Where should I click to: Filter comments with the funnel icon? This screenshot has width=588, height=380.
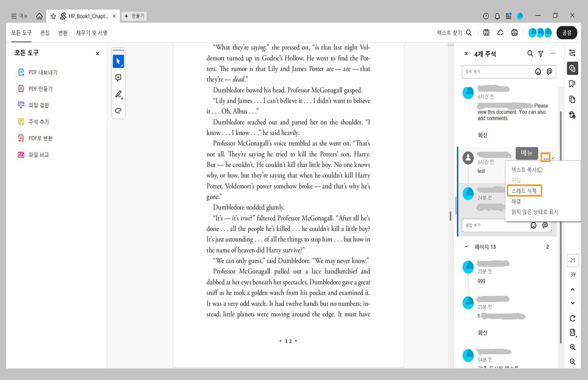coord(541,54)
